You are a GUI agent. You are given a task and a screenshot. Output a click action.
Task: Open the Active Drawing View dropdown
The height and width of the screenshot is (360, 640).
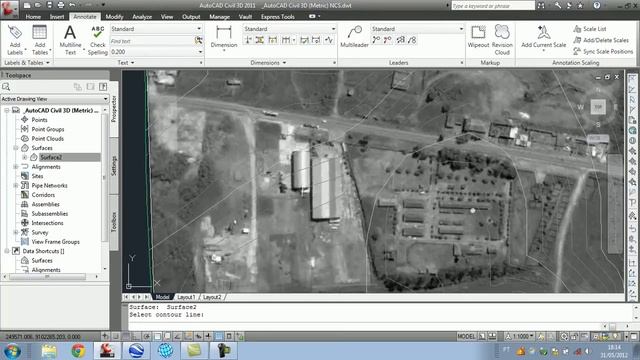click(x=54, y=99)
